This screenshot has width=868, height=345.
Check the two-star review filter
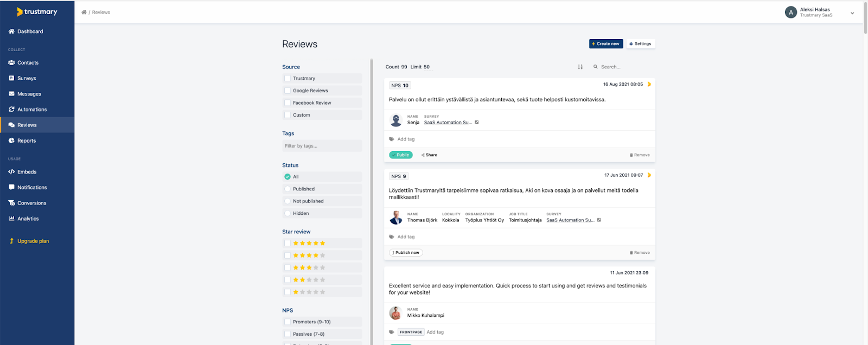(288, 280)
